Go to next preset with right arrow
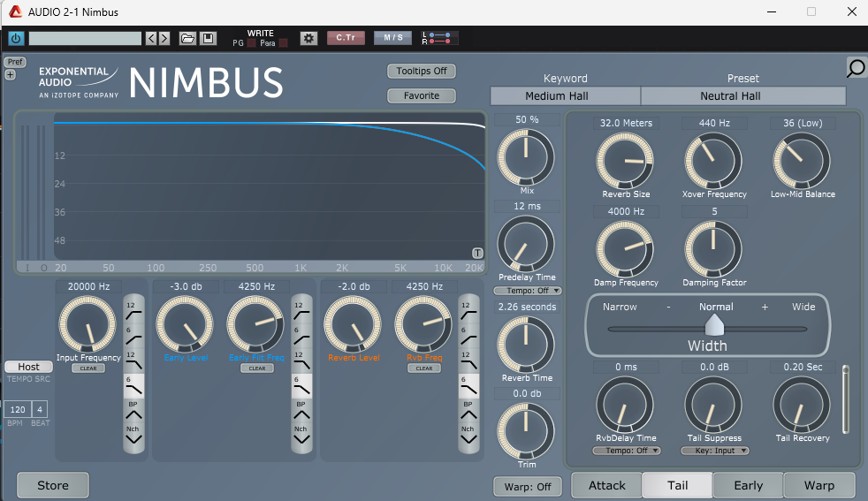868x501 pixels. 164,38
